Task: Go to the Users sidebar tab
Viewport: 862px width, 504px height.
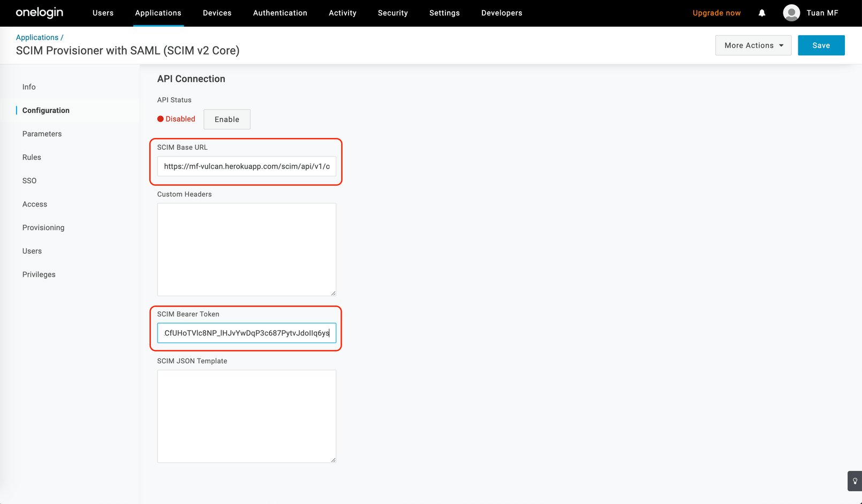Action: [x=32, y=251]
